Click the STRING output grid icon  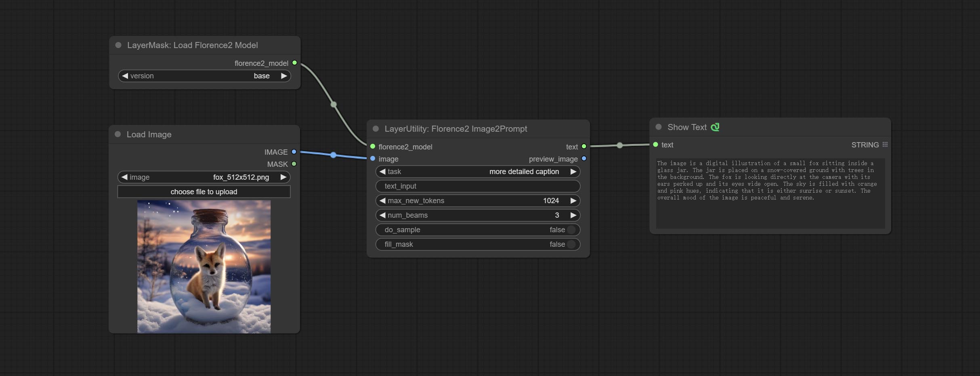885,145
